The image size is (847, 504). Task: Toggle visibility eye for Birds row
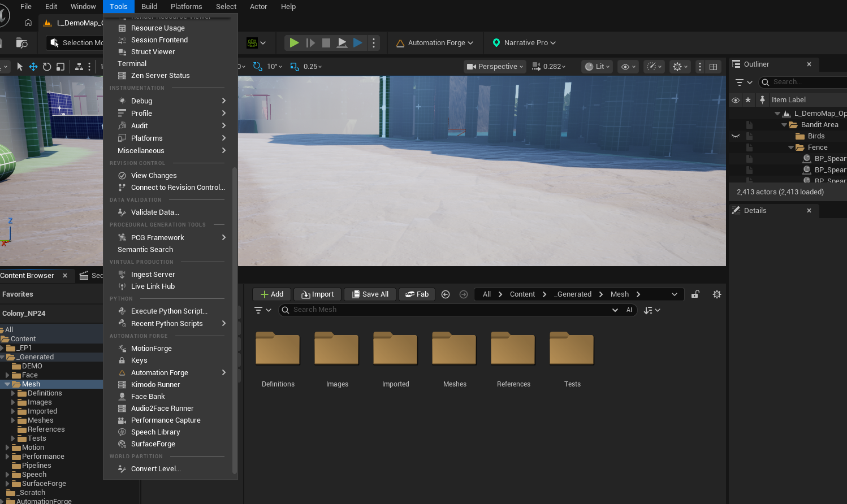[x=736, y=136]
